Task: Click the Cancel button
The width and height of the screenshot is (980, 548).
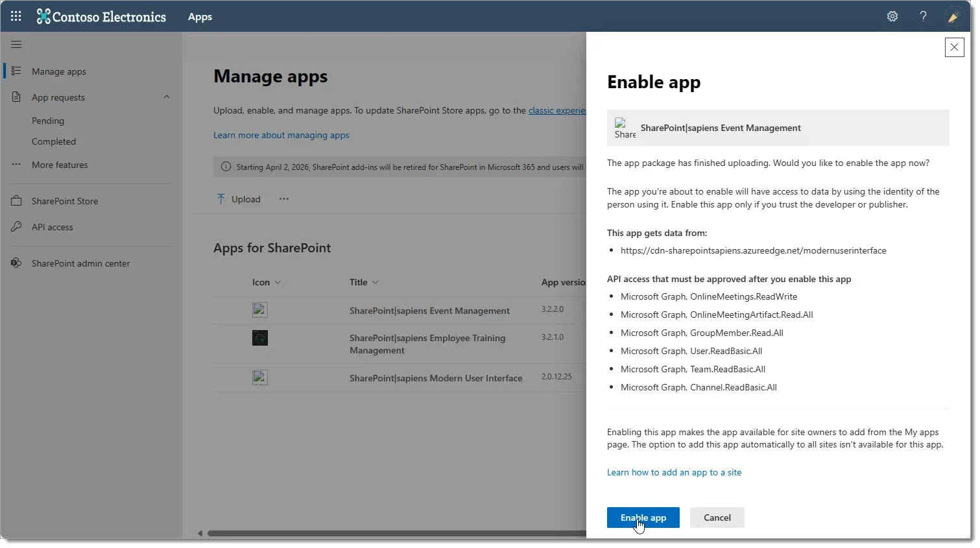Action: point(717,518)
